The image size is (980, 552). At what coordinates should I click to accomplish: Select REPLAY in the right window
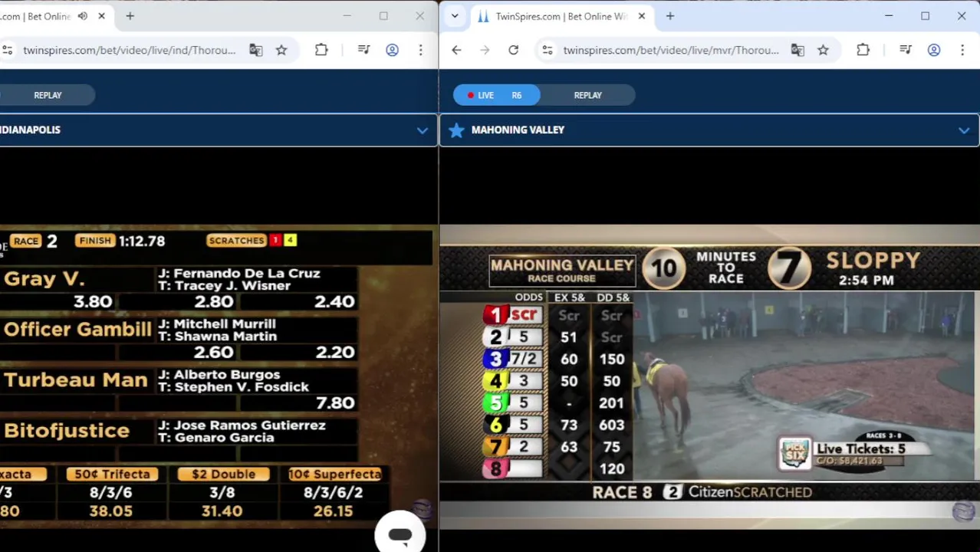coord(588,95)
